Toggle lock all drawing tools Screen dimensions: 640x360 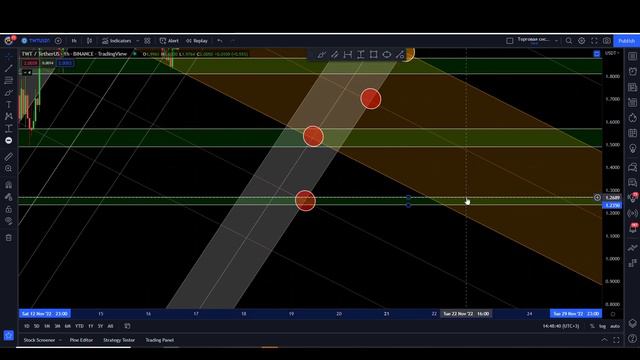pos(9,209)
